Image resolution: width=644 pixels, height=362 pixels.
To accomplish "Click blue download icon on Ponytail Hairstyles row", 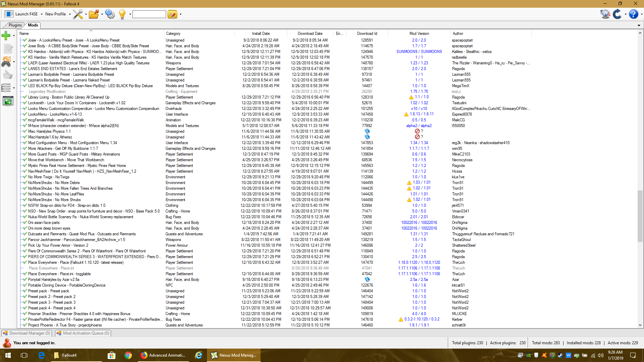I will 367,280.
